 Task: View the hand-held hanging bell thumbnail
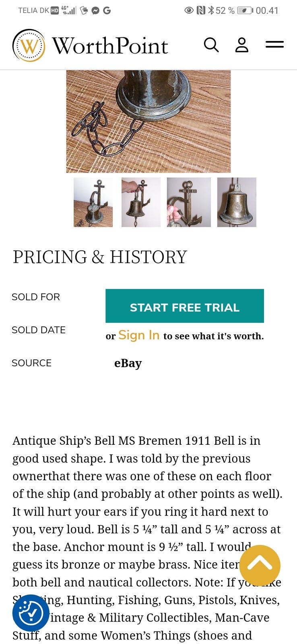tap(141, 202)
